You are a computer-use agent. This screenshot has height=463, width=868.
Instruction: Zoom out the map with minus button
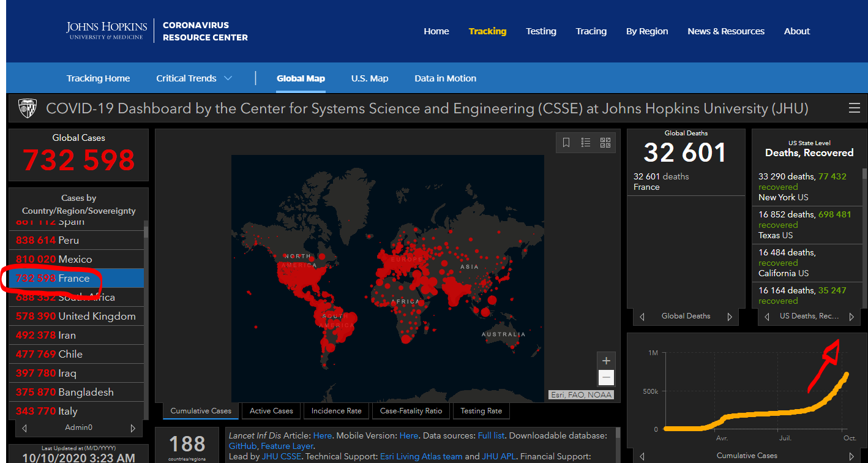click(x=606, y=377)
